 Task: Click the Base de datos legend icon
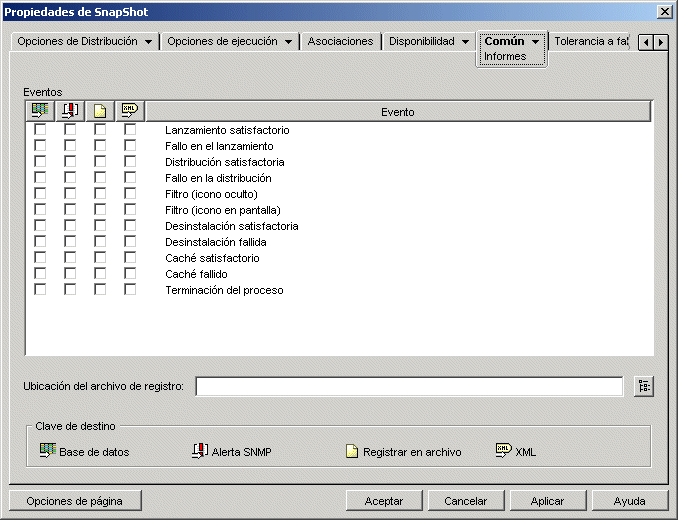(47, 451)
